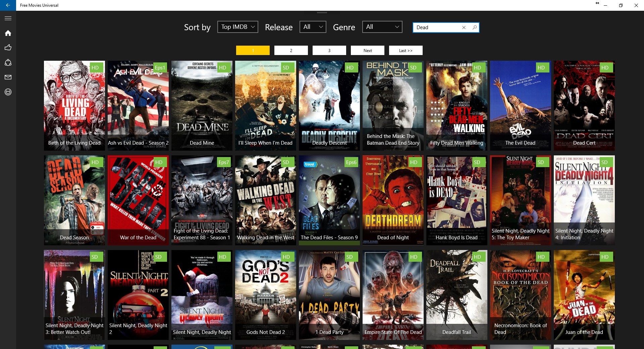Open the Dead Cert movie
The image size is (644, 349).
pos(584,106)
